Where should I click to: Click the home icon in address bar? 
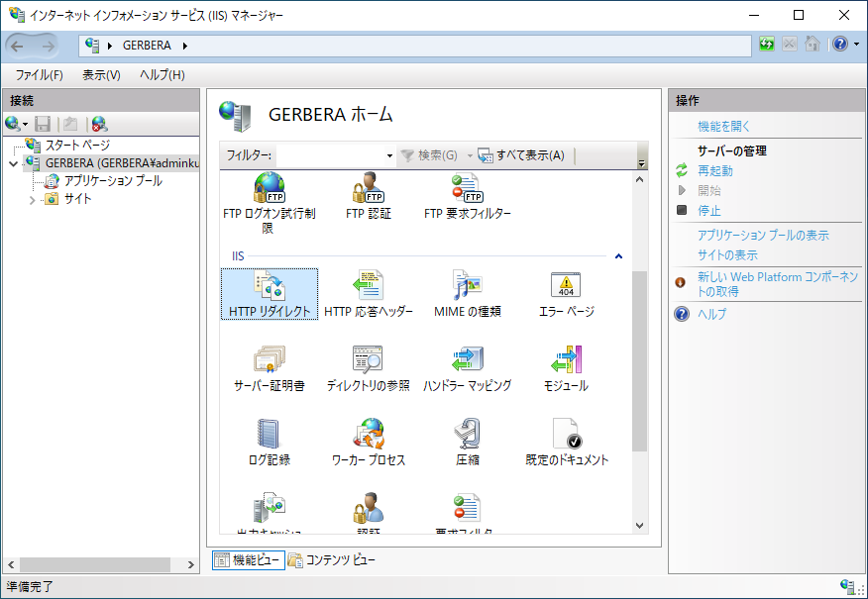coord(813,45)
